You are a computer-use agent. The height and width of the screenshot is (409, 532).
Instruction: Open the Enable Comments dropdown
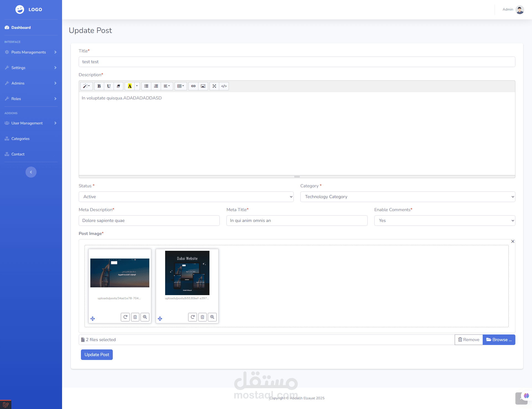444,221
